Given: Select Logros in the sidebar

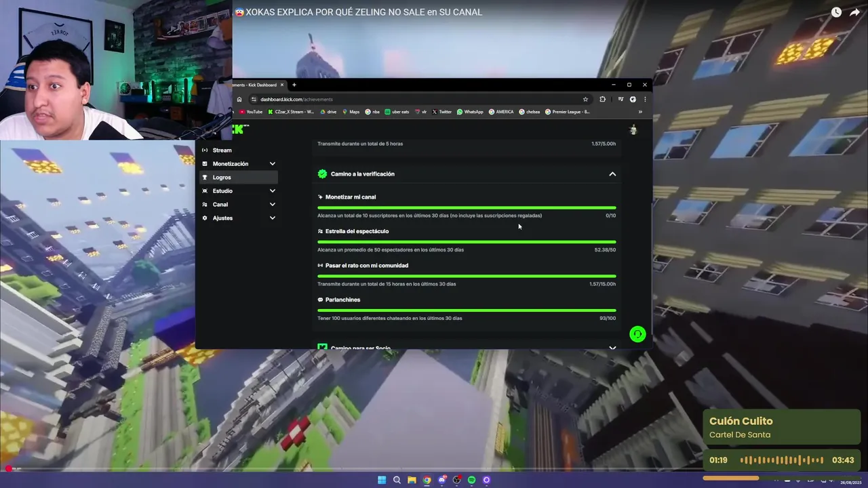Looking at the screenshot, I should click(238, 177).
